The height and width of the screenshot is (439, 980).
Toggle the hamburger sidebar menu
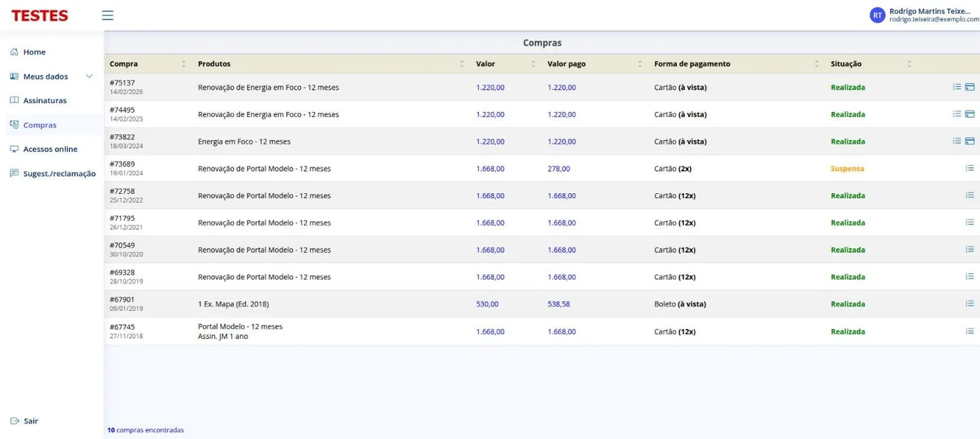107,15
